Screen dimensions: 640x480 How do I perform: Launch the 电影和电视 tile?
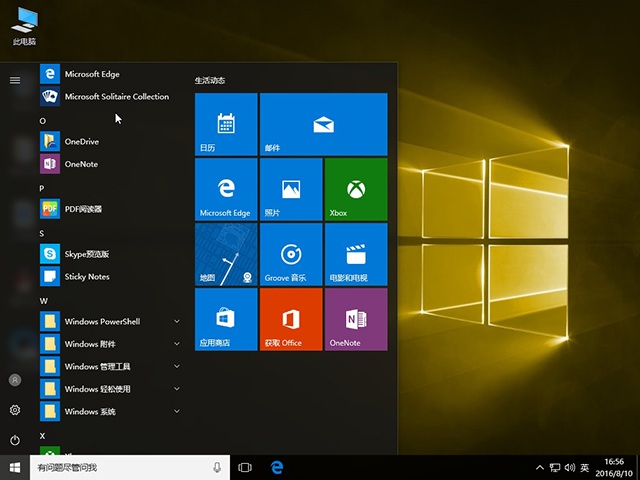click(355, 254)
